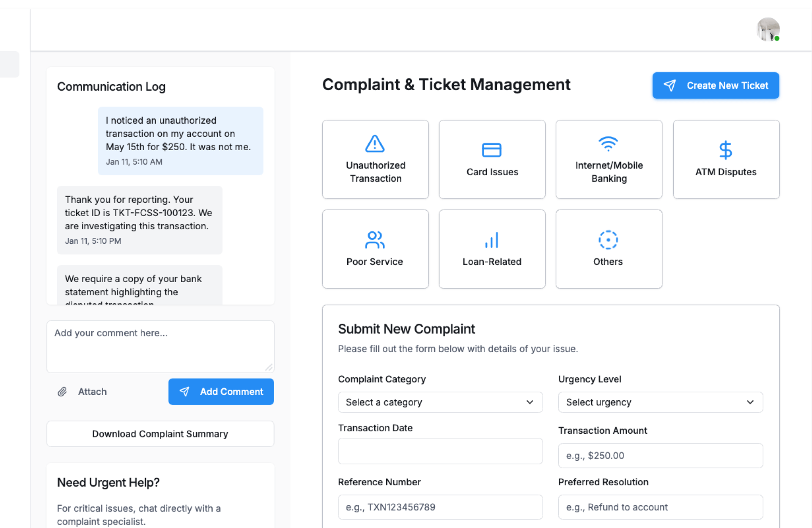Focus the Reference Number input
The height and width of the screenshot is (528, 812).
tap(440, 507)
